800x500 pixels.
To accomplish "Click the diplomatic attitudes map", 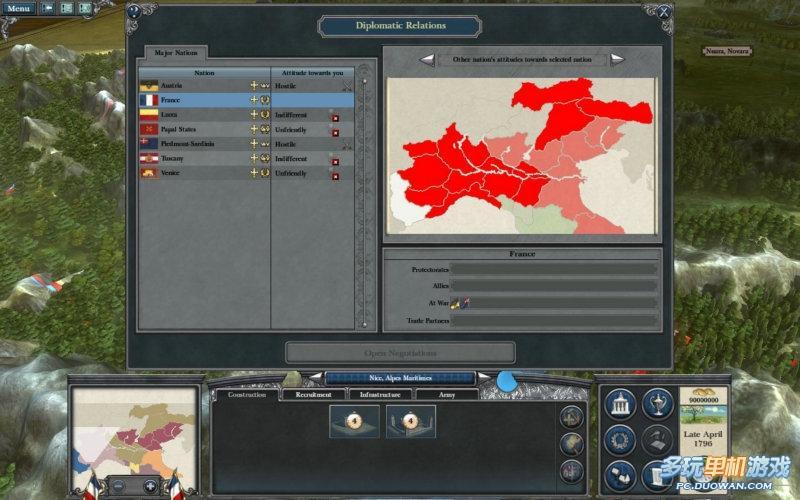I will 521,156.
